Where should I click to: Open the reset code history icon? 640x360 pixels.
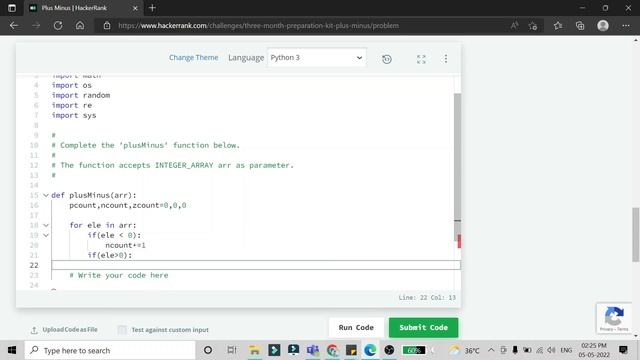(x=387, y=59)
